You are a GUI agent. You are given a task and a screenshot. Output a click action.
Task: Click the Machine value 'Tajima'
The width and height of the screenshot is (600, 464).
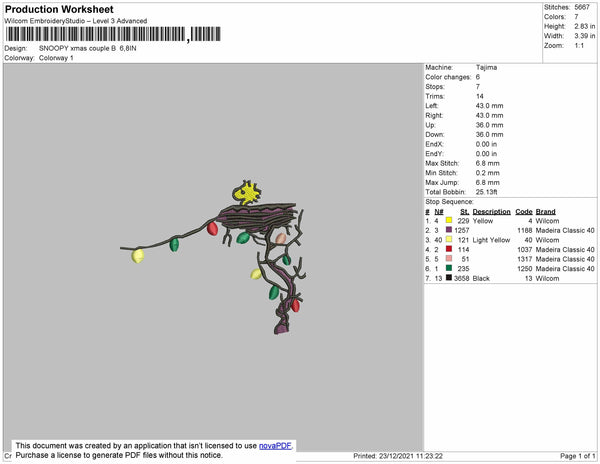tap(486, 67)
